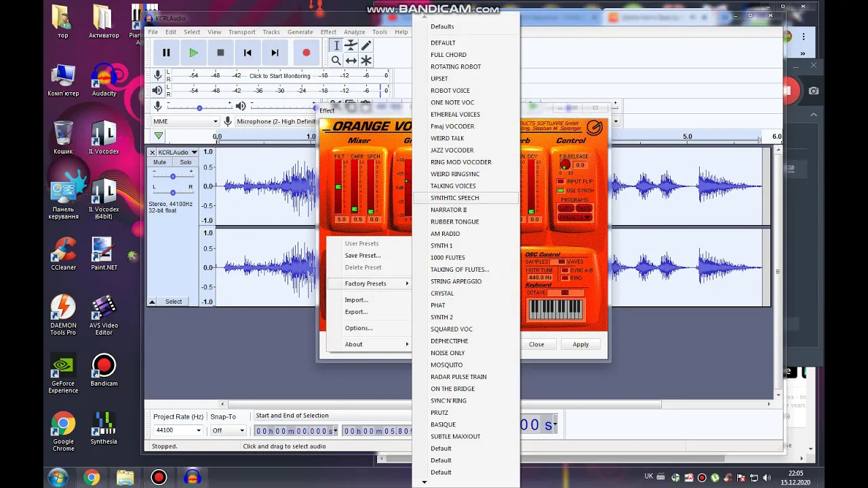Stop audio with the Stop button
Screen dimensions: 868x488
[x=220, y=52]
